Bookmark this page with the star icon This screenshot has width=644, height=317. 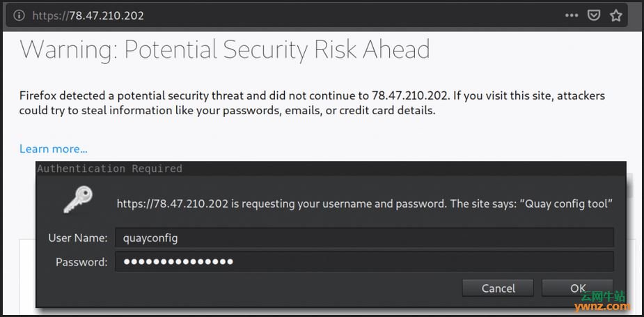coord(616,15)
